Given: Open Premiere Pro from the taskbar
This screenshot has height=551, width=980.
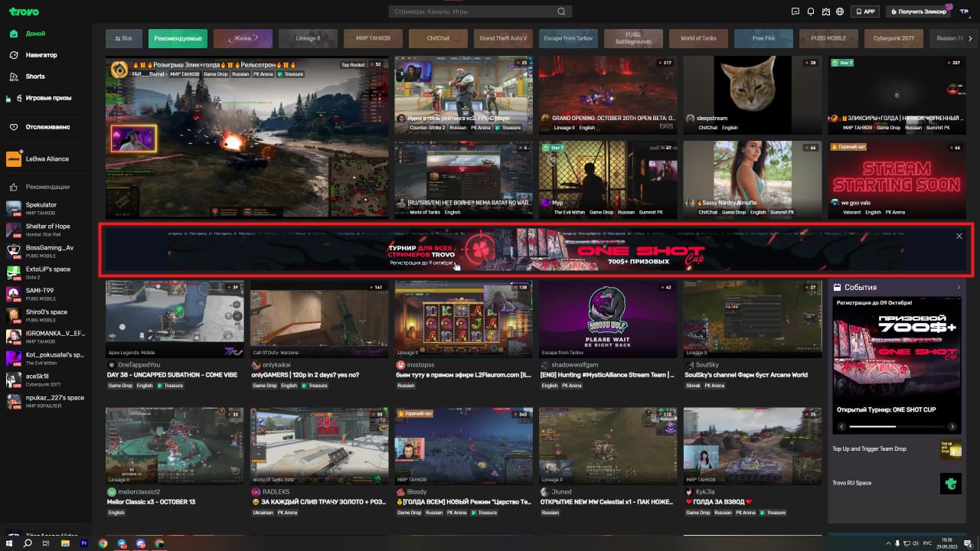Looking at the screenshot, I should [84, 543].
